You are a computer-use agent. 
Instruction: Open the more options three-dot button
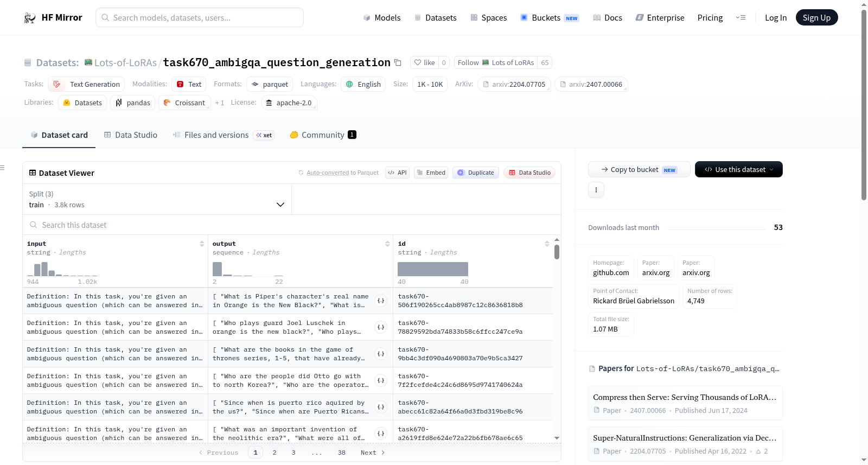click(596, 190)
